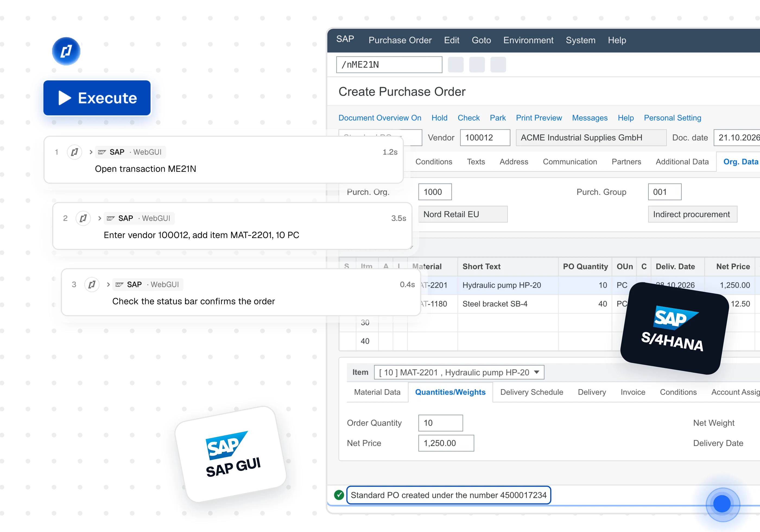Switch to the Delivery Schedule item tab

pyautogui.click(x=531, y=392)
